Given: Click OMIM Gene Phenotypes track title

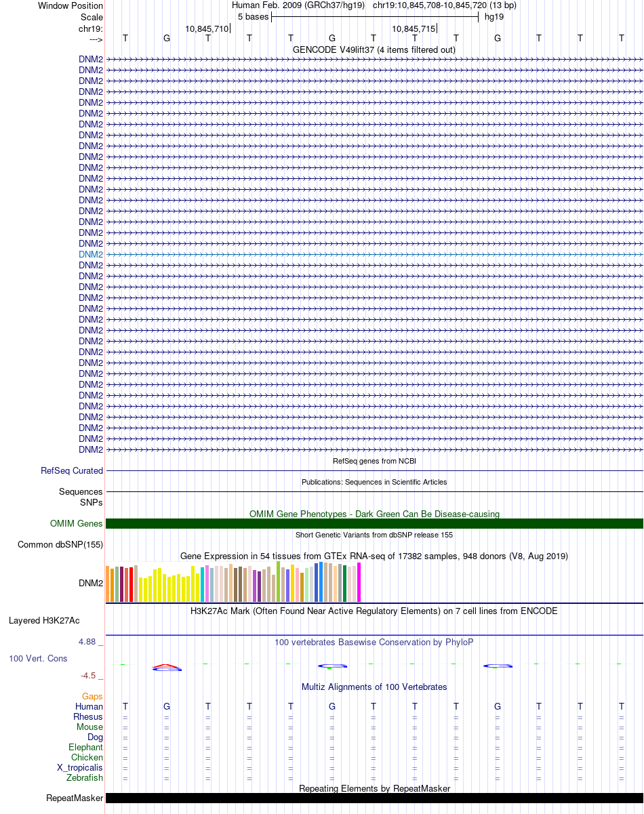Looking at the screenshot, I should (x=374, y=514).
